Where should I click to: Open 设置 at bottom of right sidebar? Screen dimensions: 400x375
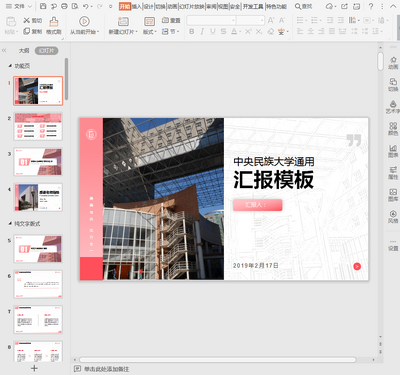coord(393,246)
